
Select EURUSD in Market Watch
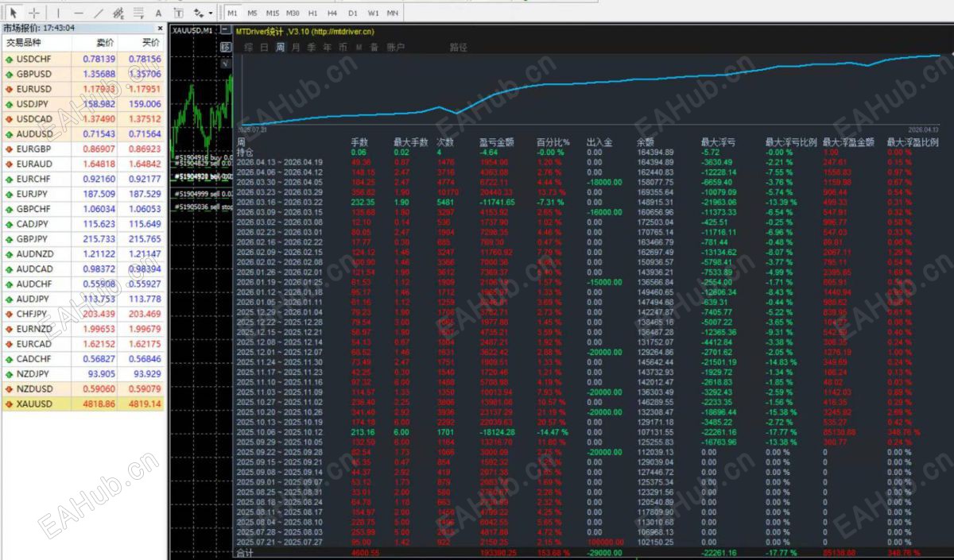(83, 89)
